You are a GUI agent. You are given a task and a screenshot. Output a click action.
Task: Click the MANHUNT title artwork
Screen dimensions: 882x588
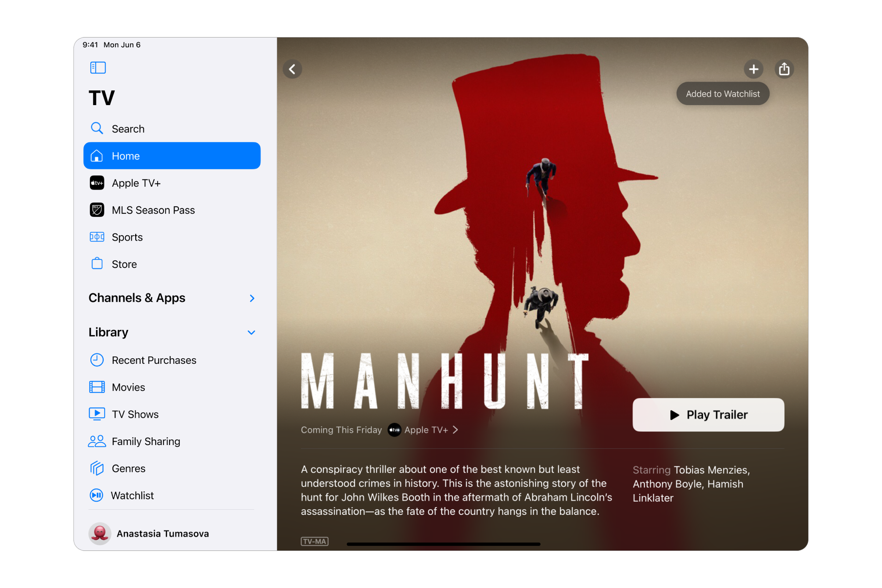pyautogui.click(x=445, y=381)
